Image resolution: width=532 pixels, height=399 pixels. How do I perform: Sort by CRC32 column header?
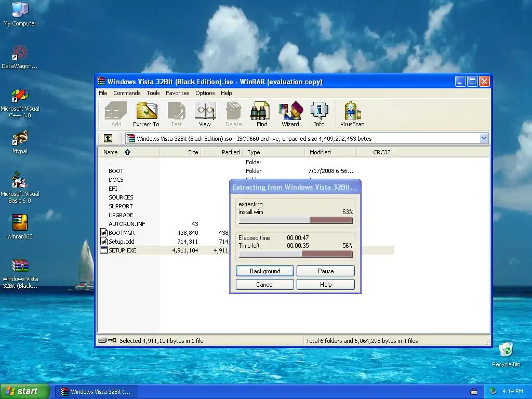[375, 152]
